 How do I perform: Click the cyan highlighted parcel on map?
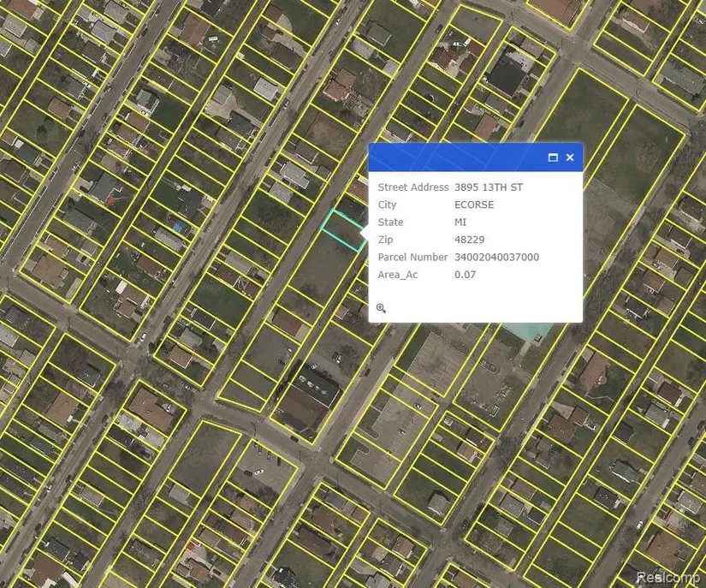[x=342, y=229]
